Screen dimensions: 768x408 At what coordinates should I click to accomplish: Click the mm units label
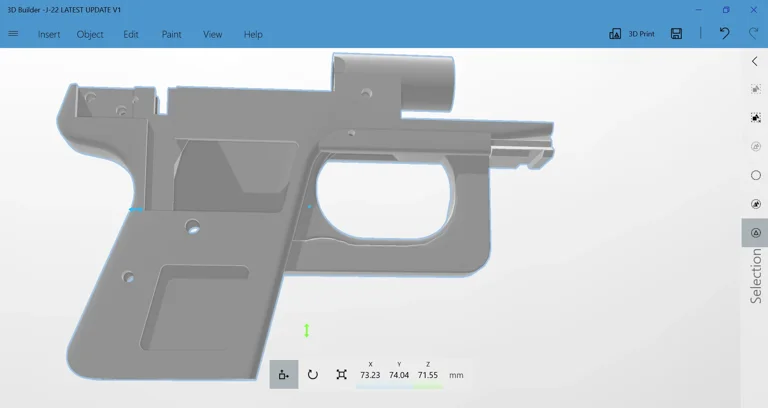[456, 375]
